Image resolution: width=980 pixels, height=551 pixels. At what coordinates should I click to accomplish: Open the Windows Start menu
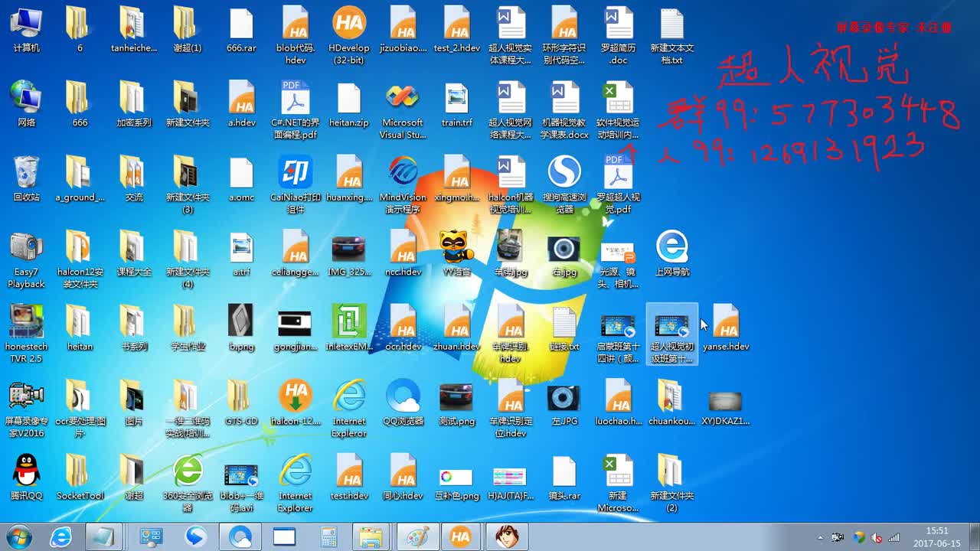point(18,536)
